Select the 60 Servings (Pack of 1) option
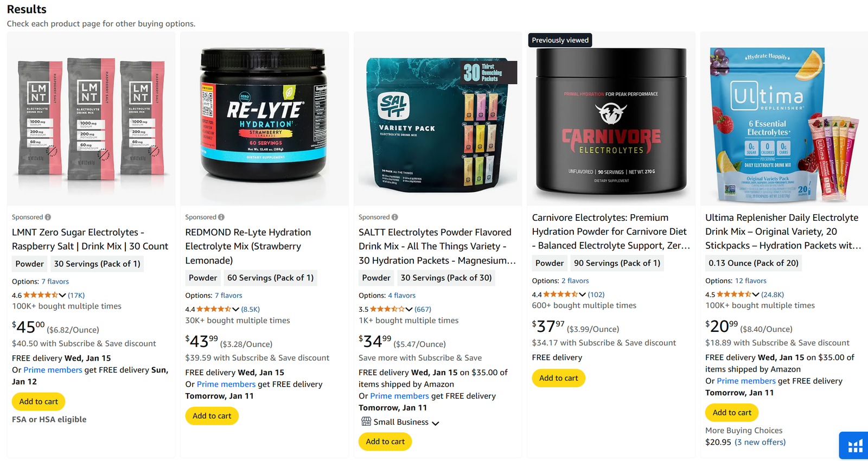This screenshot has height=461, width=868. click(x=270, y=278)
